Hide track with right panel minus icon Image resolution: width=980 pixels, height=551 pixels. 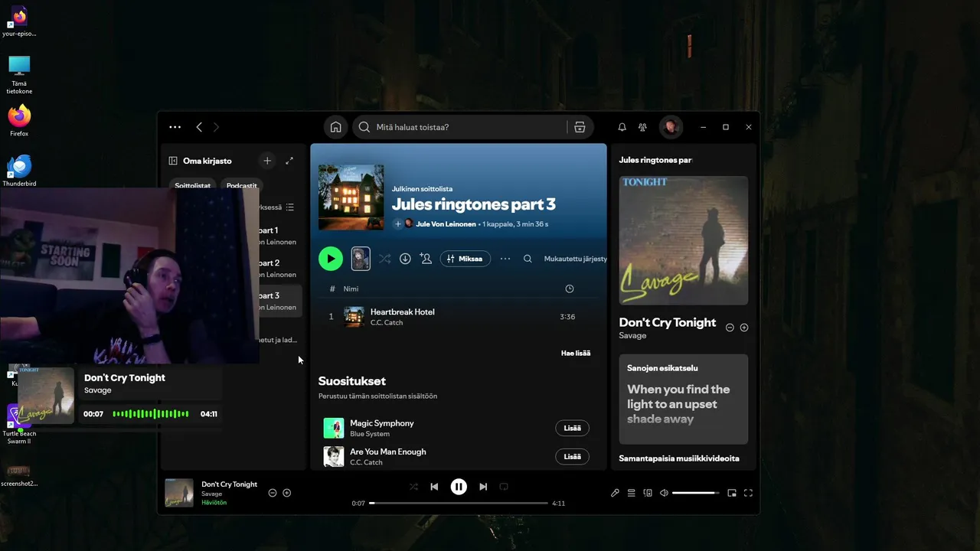click(730, 328)
